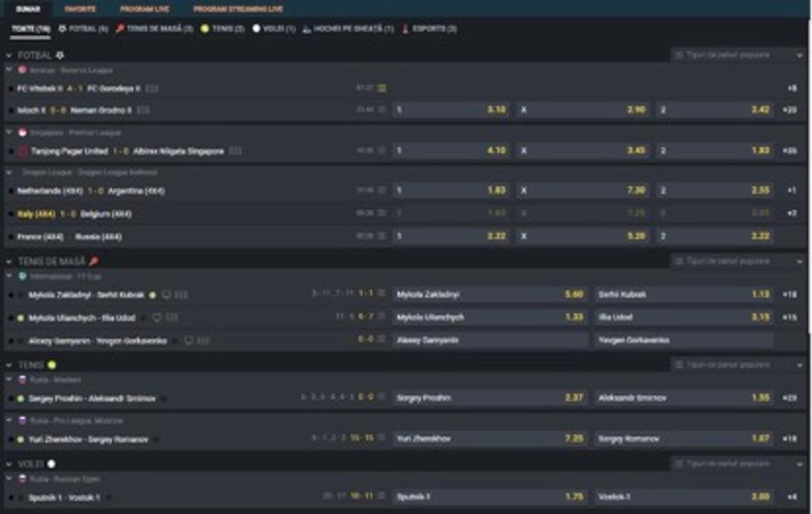
Task: Bet on draw X at 2.90 Isloch match
Action: pyautogui.click(x=583, y=110)
